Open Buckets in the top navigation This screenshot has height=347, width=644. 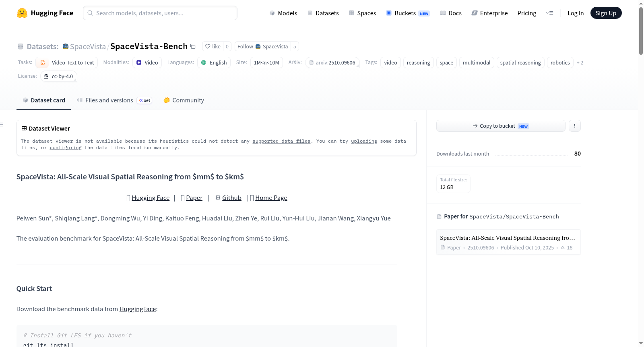click(x=408, y=13)
